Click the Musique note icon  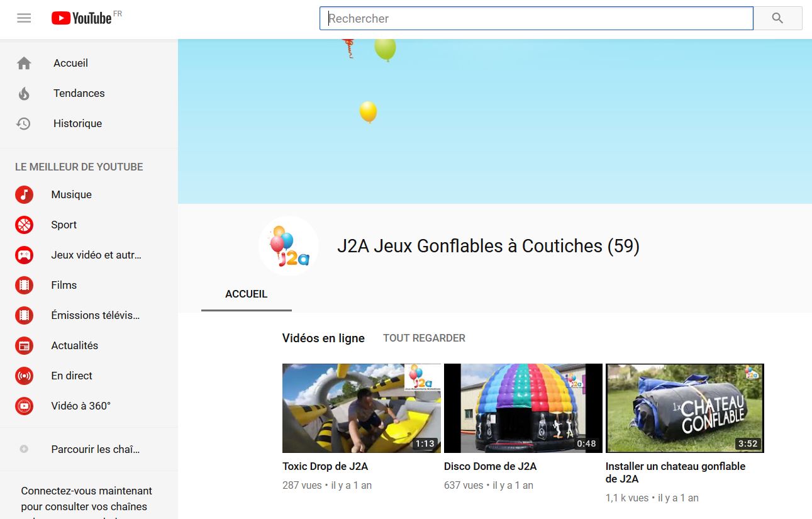click(24, 194)
